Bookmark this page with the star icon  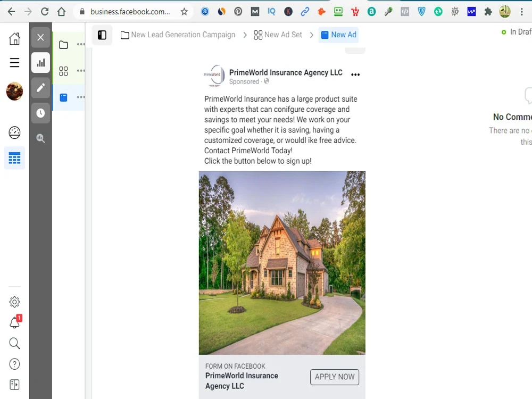[184, 12]
